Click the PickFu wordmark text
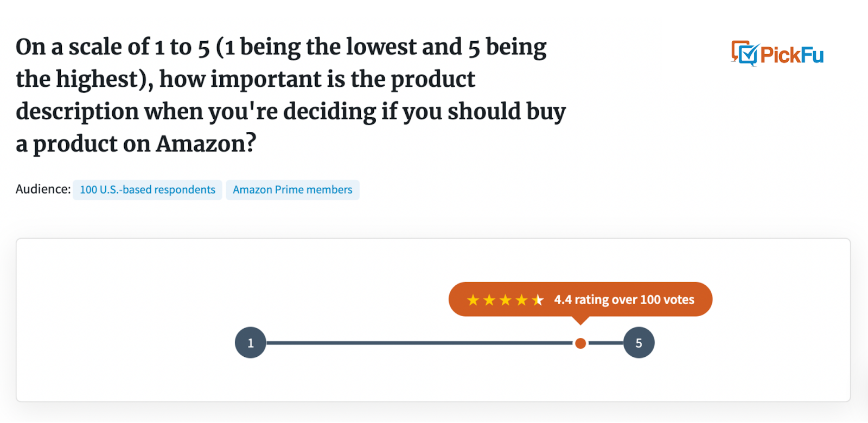This screenshot has height=423, width=868. click(792, 55)
